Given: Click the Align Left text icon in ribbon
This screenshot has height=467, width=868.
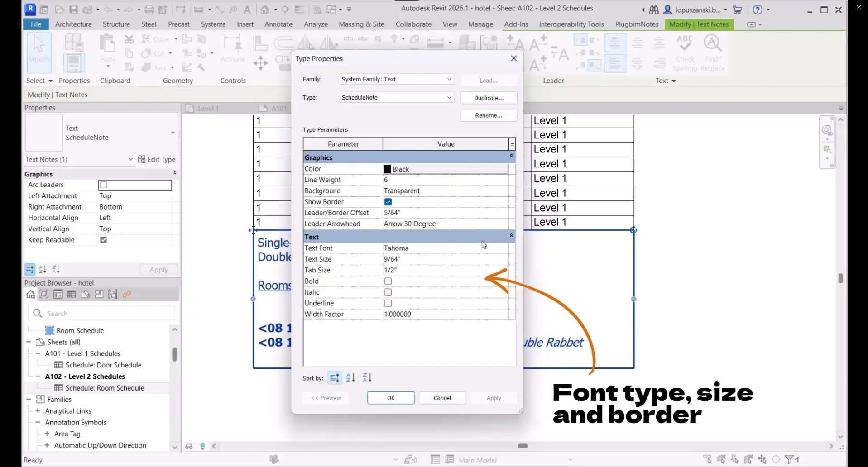Looking at the screenshot, I should 615,63.
